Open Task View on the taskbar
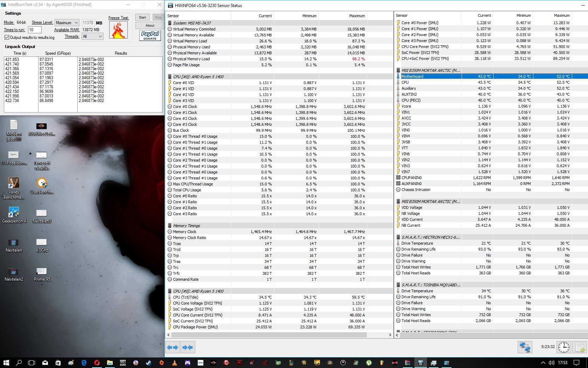The image size is (588, 368). coord(32,363)
